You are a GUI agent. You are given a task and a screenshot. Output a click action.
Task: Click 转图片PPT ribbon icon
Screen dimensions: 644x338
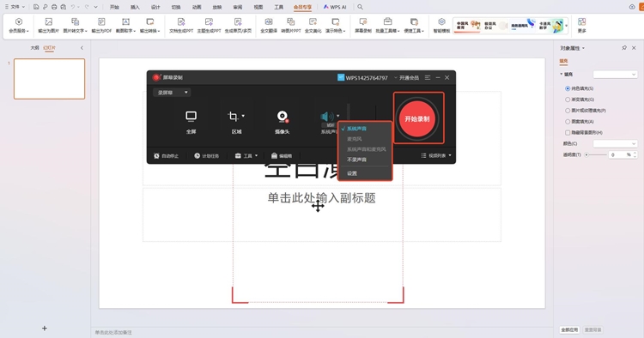(x=291, y=26)
